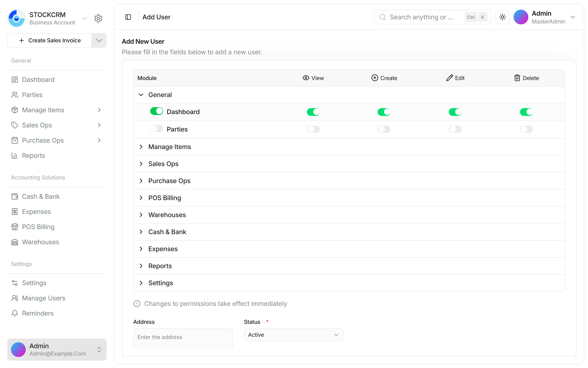Click the Parties people icon in sidebar
This screenshot has height=368, width=588.
coord(14,95)
